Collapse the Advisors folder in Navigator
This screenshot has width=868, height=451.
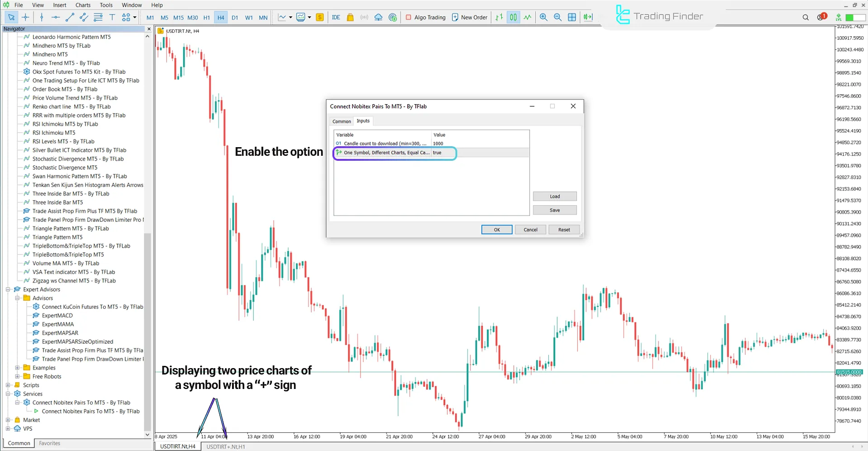click(18, 298)
